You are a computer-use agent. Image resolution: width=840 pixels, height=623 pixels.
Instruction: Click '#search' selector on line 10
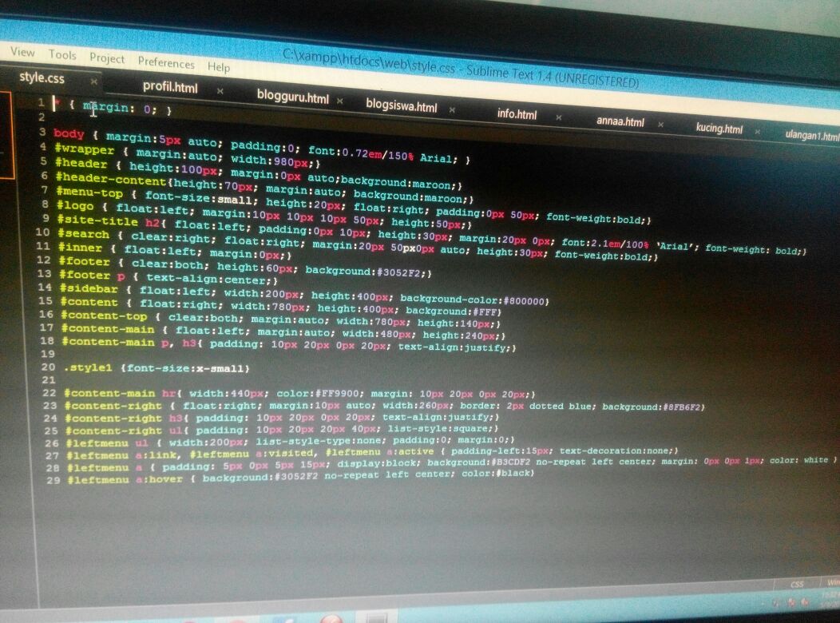click(83, 233)
